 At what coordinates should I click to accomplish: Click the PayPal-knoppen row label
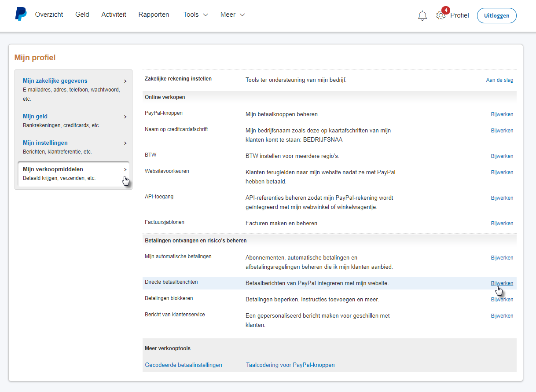click(x=164, y=113)
